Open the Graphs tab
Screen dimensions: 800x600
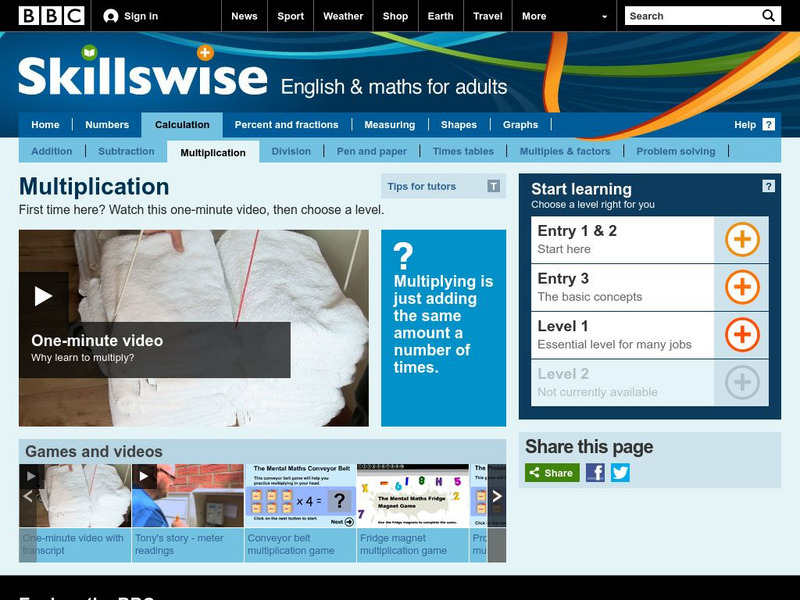[520, 124]
